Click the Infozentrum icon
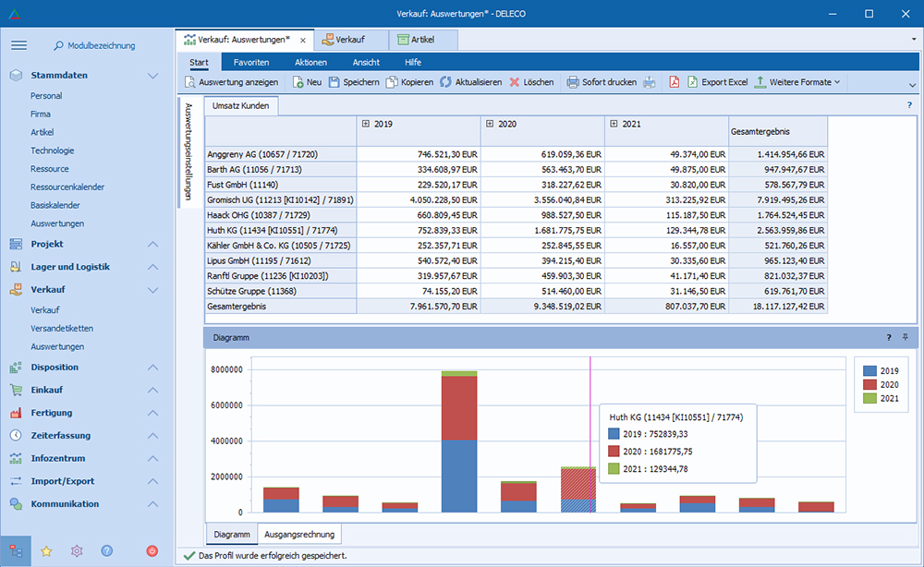The height and width of the screenshot is (567, 924). (16, 458)
